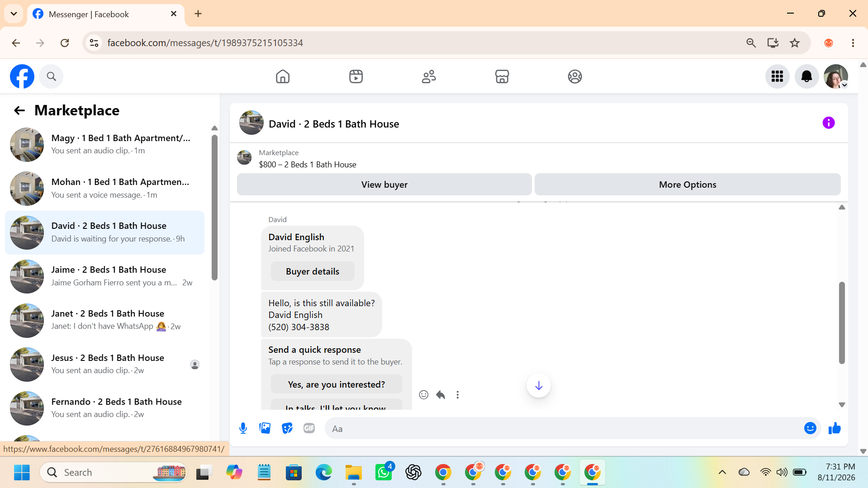The height and width of the screenshot is (488, 868).
Task: Open the browser profile avatar button
Action: coord(828,43)
